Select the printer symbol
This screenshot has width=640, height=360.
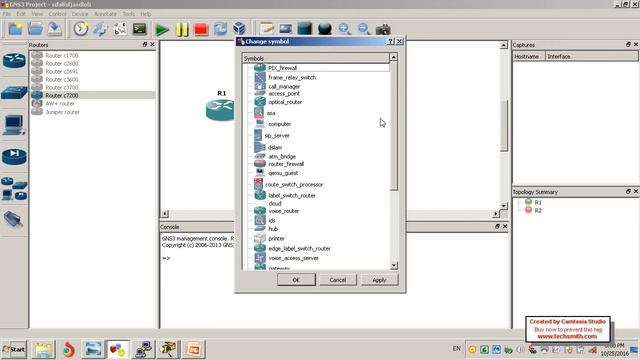(276, 238)
